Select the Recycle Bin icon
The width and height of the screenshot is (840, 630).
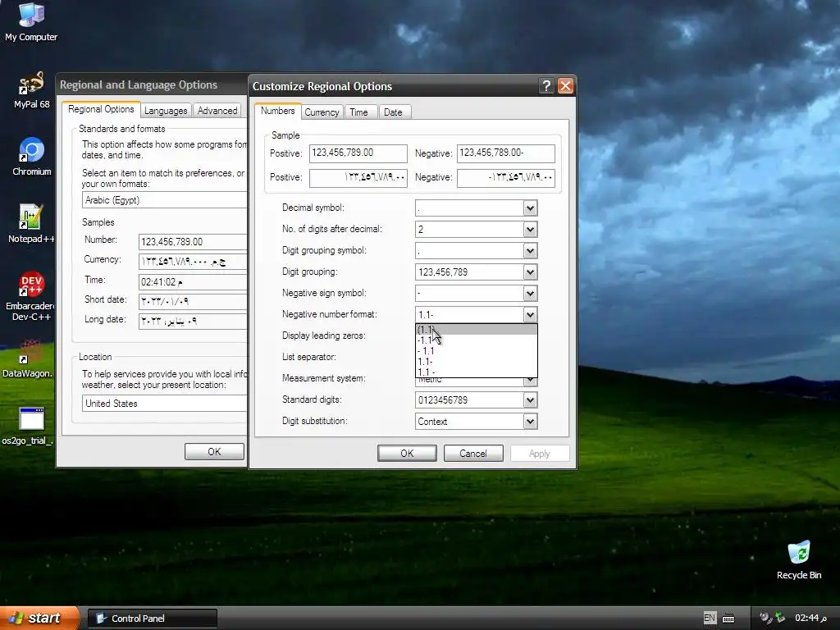point(799,560)
